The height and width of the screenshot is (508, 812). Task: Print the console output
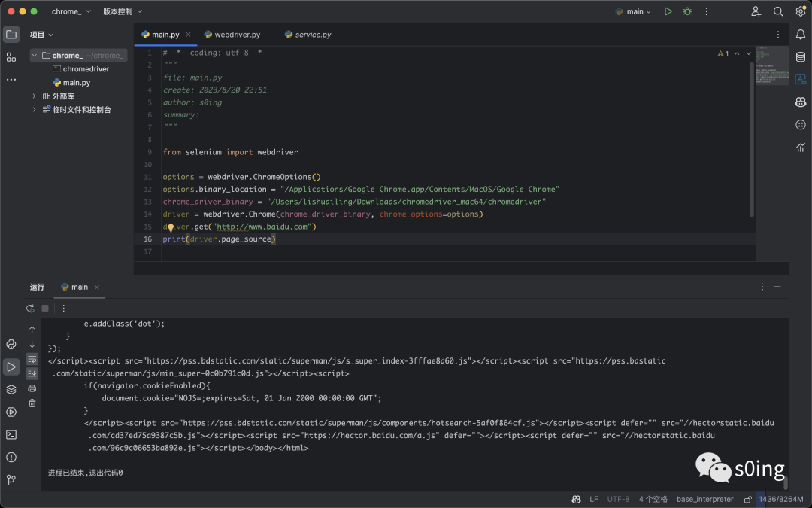(x=32, y=388)
